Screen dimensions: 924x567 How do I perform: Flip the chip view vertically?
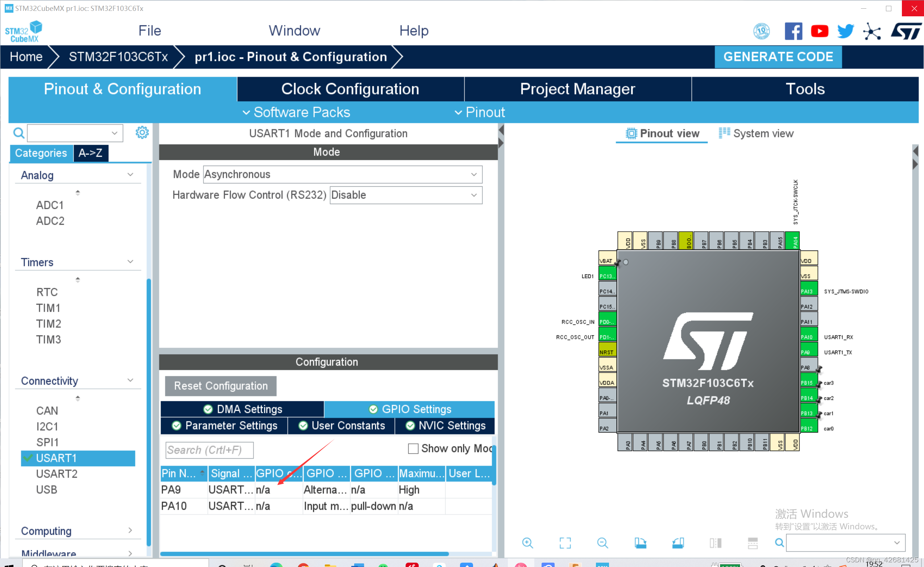[753, 543]
